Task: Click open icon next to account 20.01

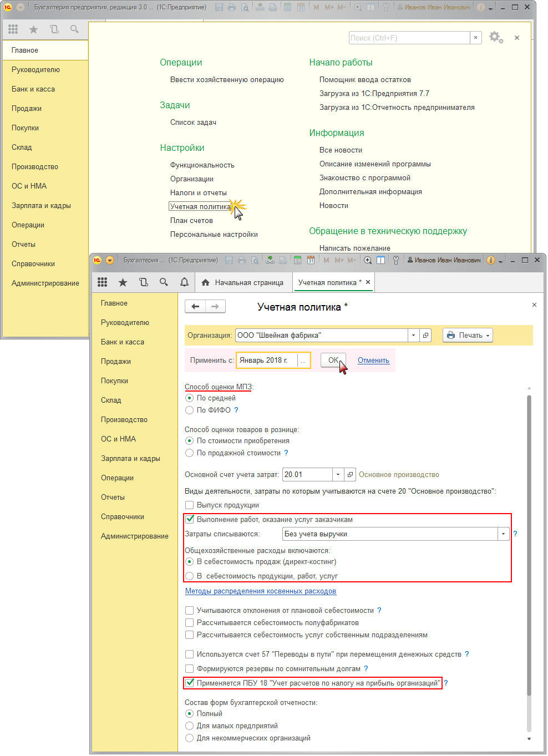Action: click(350, 474)
